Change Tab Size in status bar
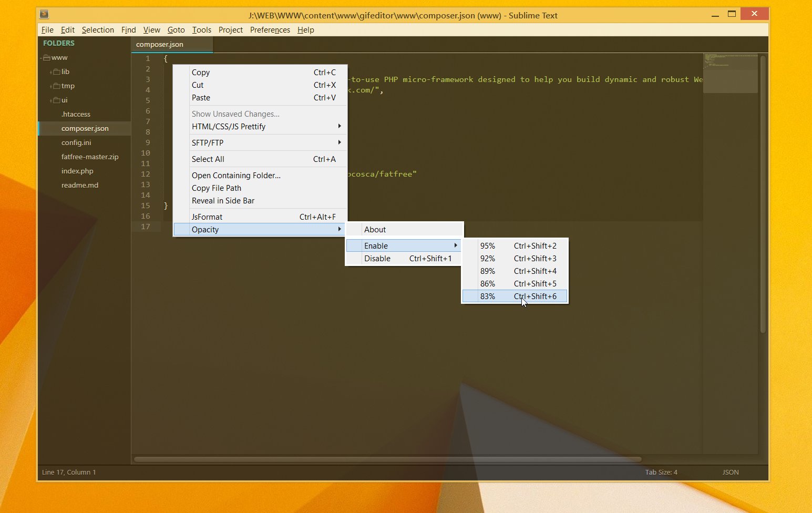Image resolution: width=812 pixels, height=513 pixels. [661, 473]
